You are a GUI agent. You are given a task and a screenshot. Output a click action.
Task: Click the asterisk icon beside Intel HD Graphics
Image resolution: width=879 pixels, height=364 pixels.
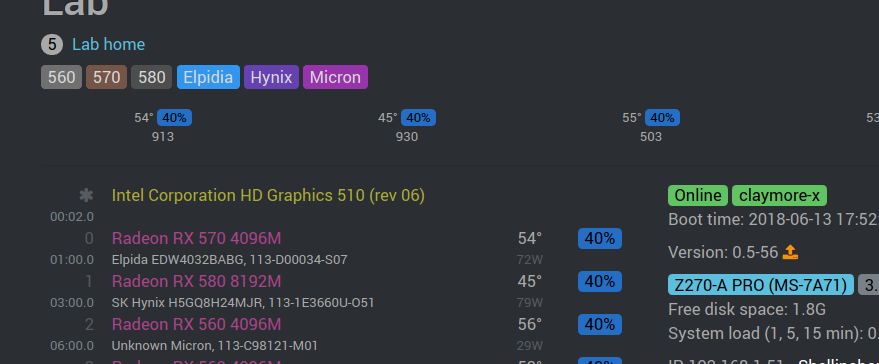tap(86, 195)
